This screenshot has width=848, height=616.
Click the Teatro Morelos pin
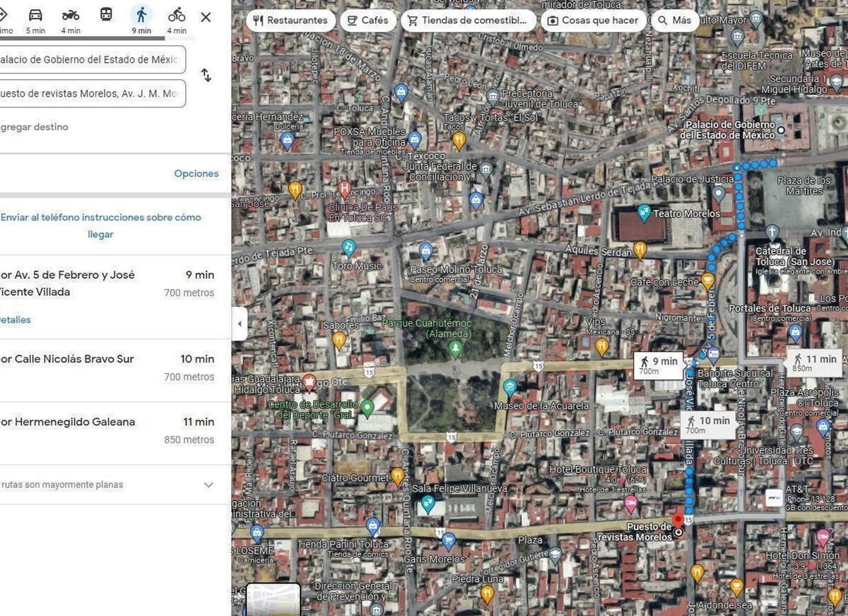coord(644,213)
